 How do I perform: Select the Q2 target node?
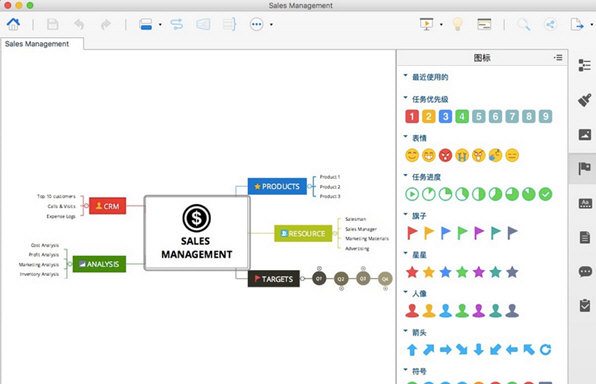tap(341, 279)
